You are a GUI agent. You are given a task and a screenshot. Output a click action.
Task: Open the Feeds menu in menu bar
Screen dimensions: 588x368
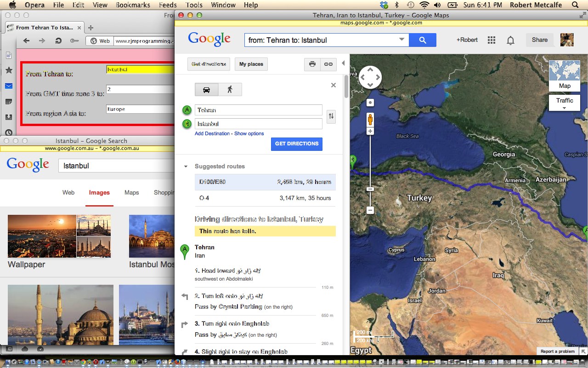168,5
